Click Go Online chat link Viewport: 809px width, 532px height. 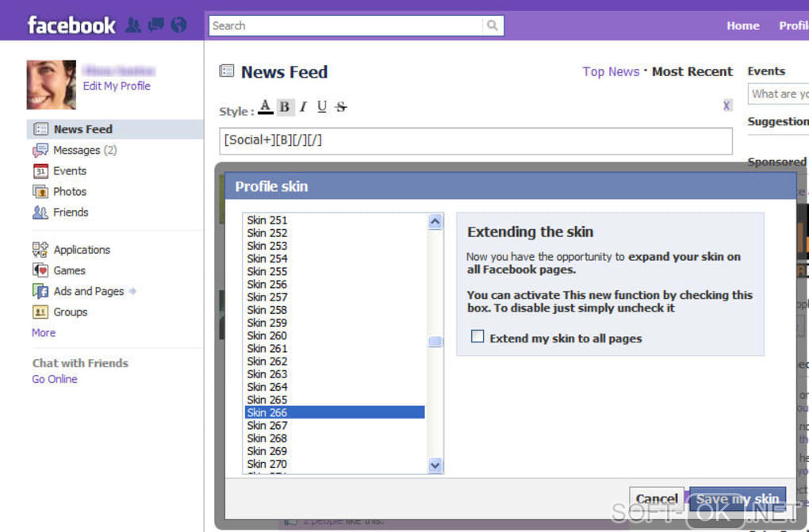(x=55, y=379)
